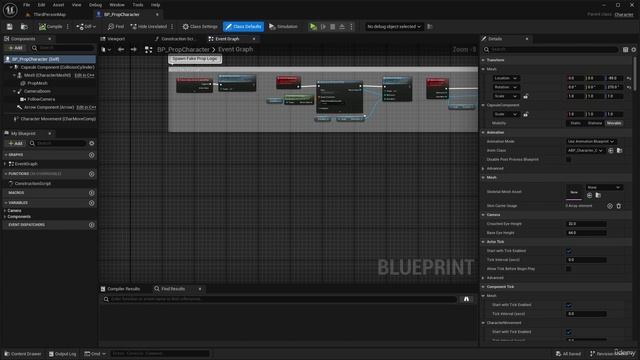Image resolution: width=640 pixels, height=360 pixels.
Task: Set Mobility to Movable
Action: pyautogui.click(x=614, y=123)
